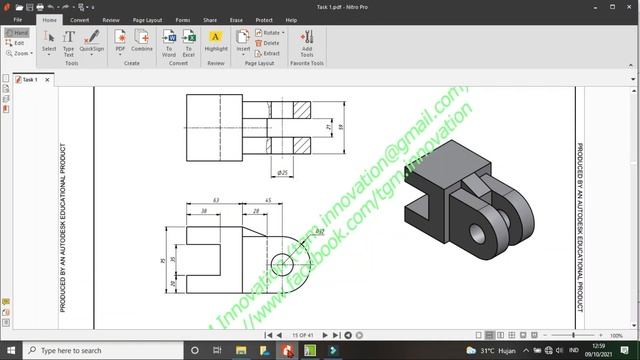
Task: Jump to the first page
Action: [269, 335]
